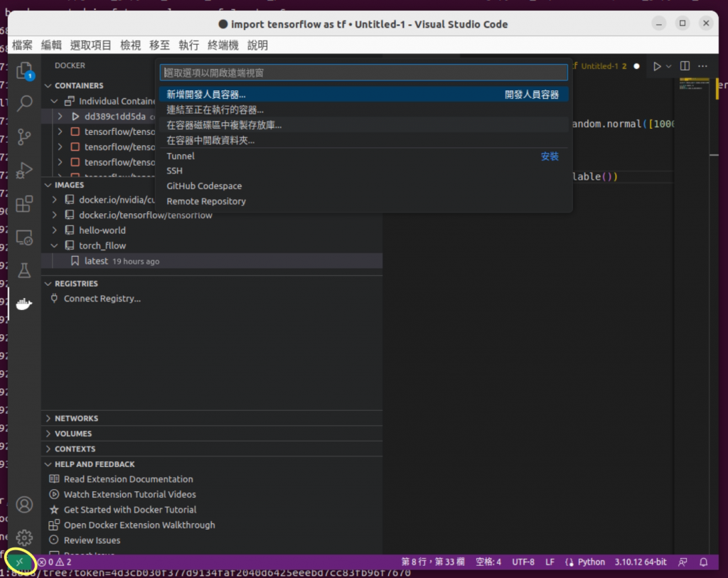Click the cursor position 第 8 行，第 33 欄 status item

tap(433, 562)
